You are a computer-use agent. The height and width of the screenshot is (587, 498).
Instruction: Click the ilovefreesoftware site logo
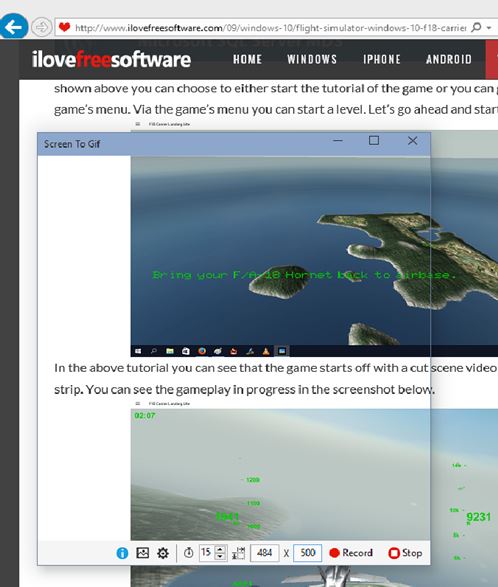pos(112,60)
